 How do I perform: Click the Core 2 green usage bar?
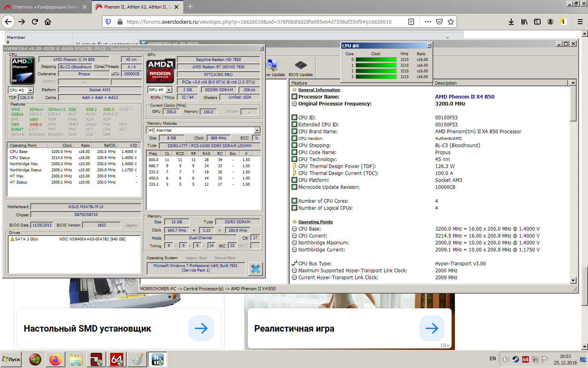coord(376,71)
